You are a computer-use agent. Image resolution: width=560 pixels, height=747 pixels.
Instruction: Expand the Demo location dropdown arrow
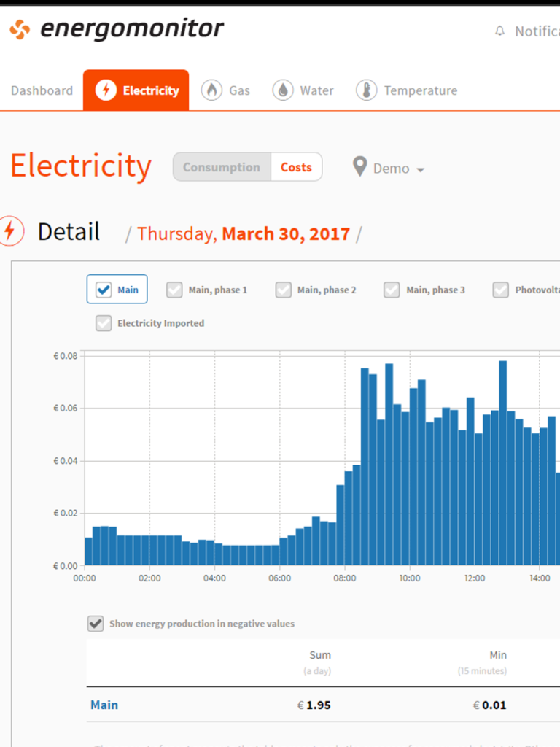(x=421, y=169)
